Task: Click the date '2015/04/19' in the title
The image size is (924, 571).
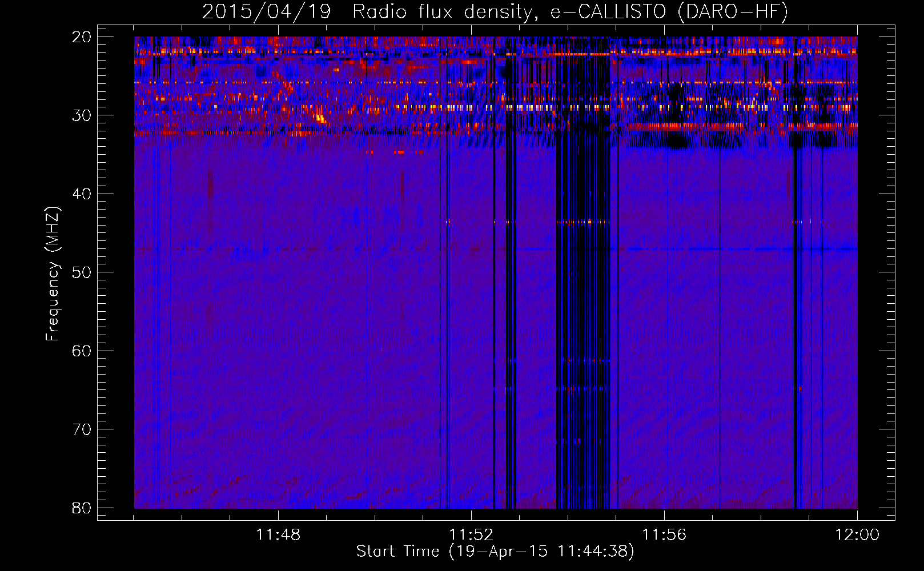Action: (x=267, y=12)
